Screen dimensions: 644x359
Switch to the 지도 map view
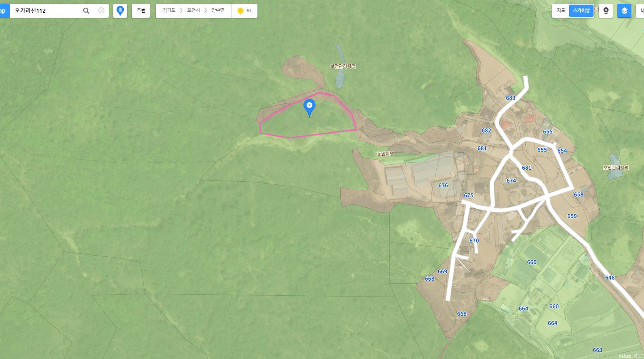point(561,10)
